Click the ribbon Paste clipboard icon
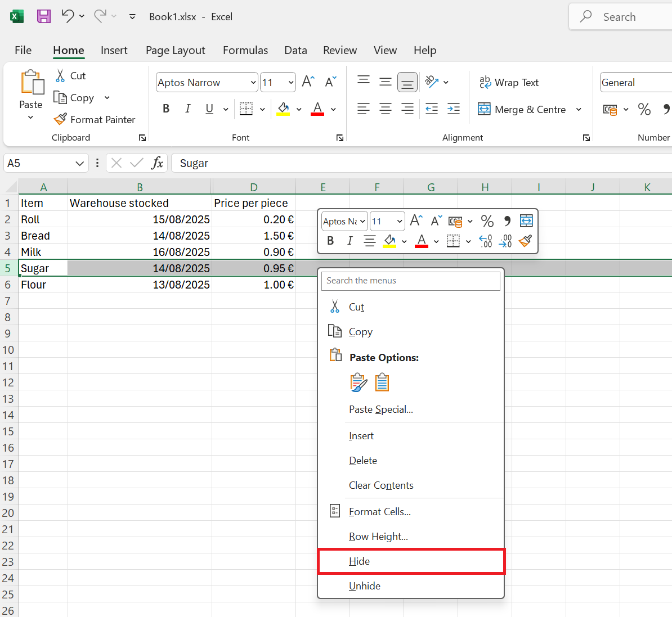The image size is (672, 617). point(32,82)
